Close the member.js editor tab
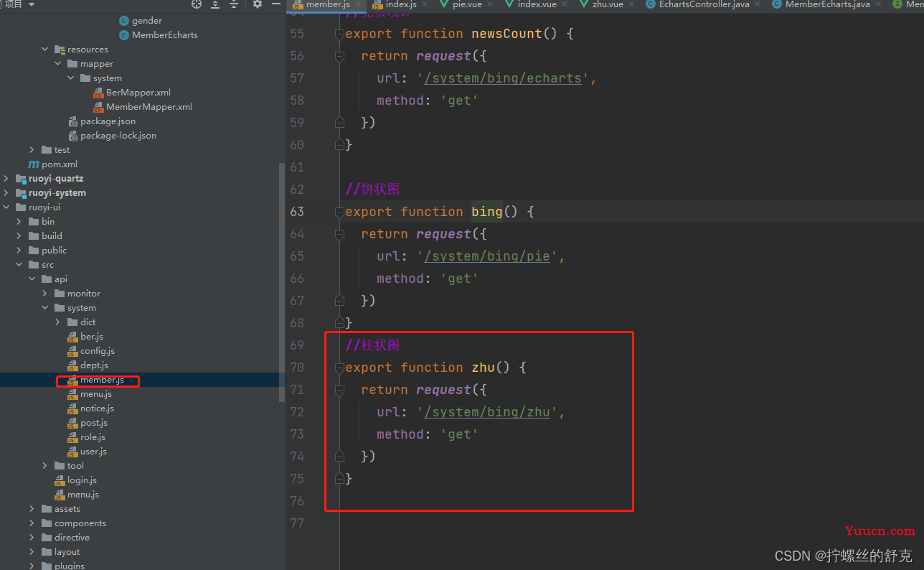 pos(359,4)
